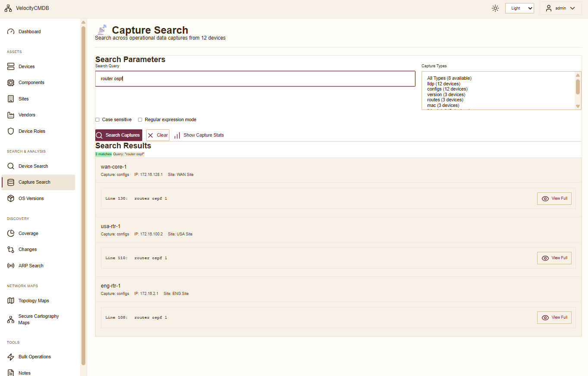Screen dimensions: 588x376
Task: Select version (3 devices) capture type
Action: pyautogui.click(x=446, y=94)
